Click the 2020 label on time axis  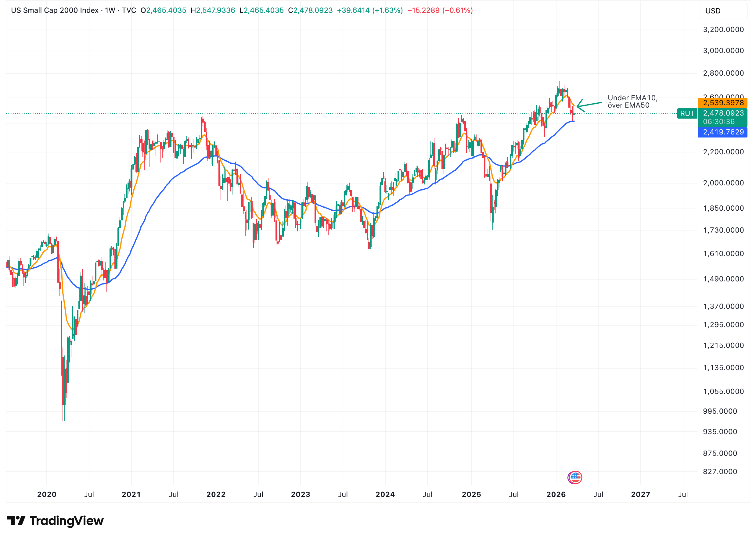[47, 494]
